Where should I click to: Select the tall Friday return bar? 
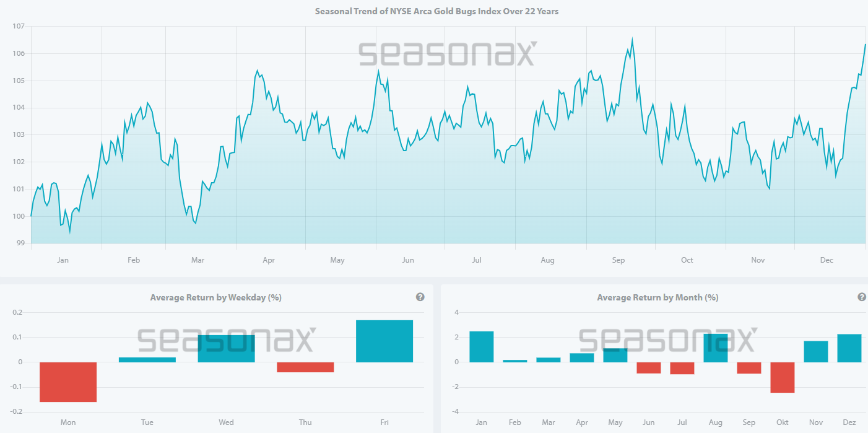(x=384, y=341)
